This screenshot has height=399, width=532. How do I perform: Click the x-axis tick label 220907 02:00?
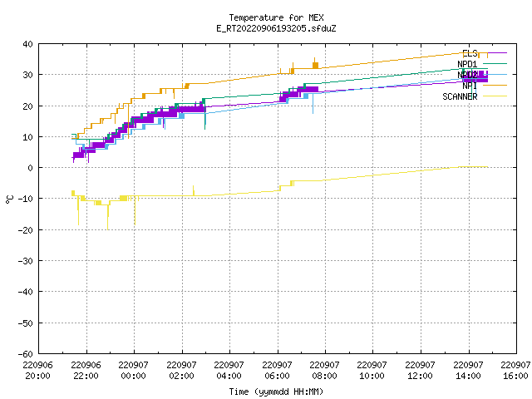click(182, 371)
